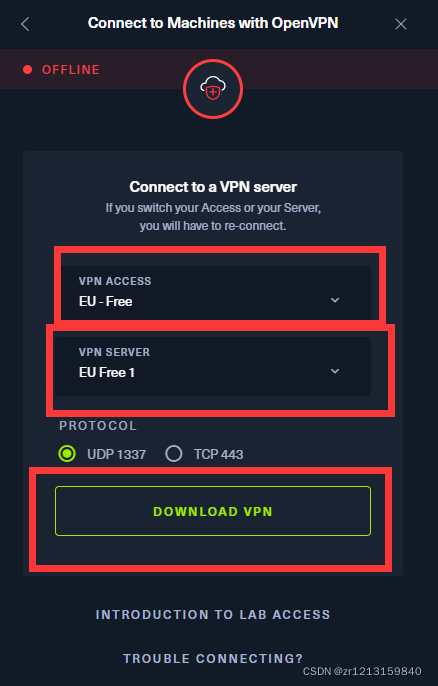Click the cloud shield VPN icon
Viewport: 438px width, 686px height.
213,89
